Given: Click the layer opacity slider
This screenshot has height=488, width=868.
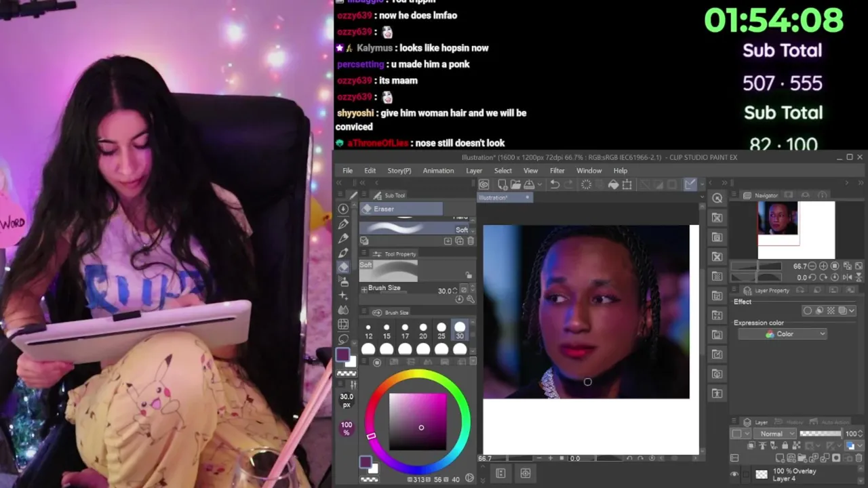Looking at the screenshot, I should click(821, 434).
